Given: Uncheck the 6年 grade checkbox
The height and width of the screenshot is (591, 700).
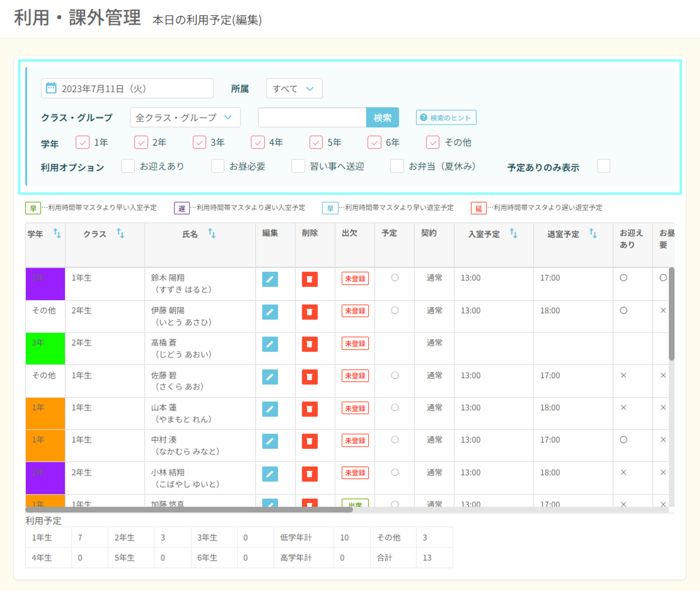Looking at the screenshot, I should point(374,142).
